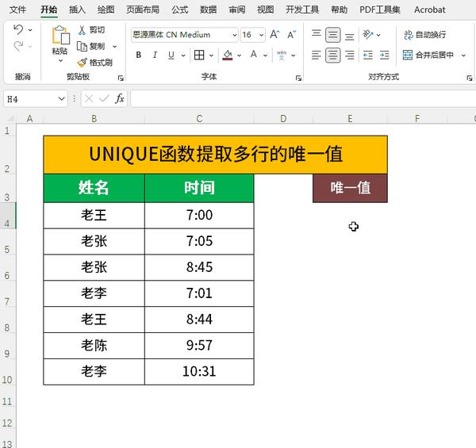Click the Format Painter (格式刷) brush icon
This screenshot has width=476, height=448.
coord(82,63)
